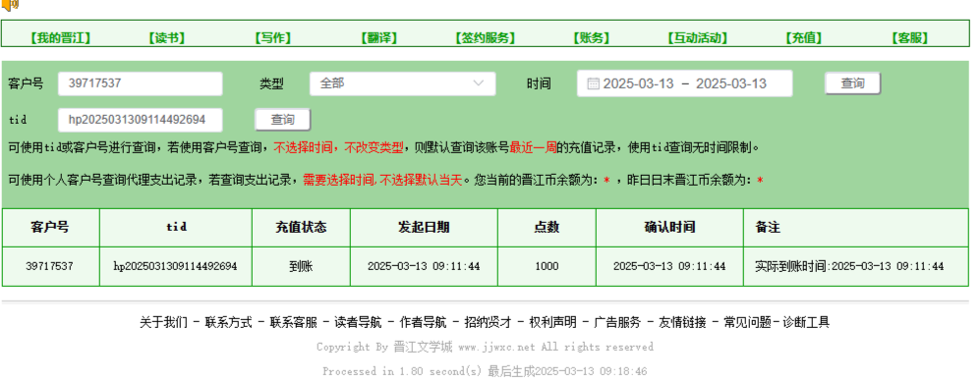The height and width of the screenshot is (383, 980).
Task: Select the 到账 status cell
Action: 301,267
